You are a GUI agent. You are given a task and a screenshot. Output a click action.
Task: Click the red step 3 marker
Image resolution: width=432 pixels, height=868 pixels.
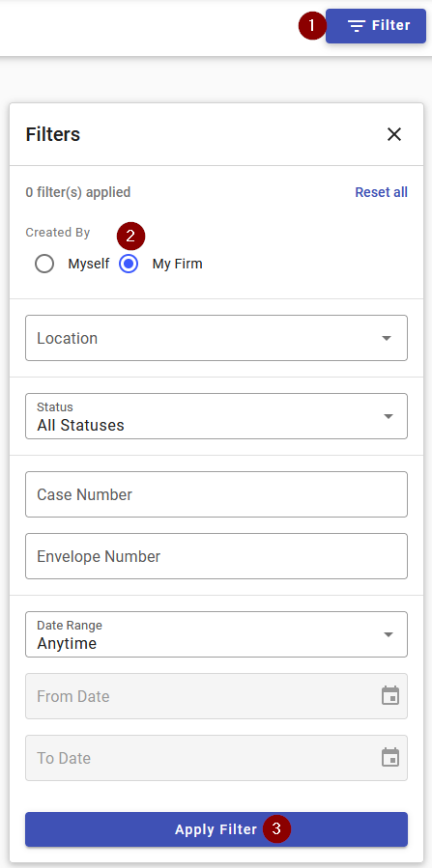click(277, 828)
